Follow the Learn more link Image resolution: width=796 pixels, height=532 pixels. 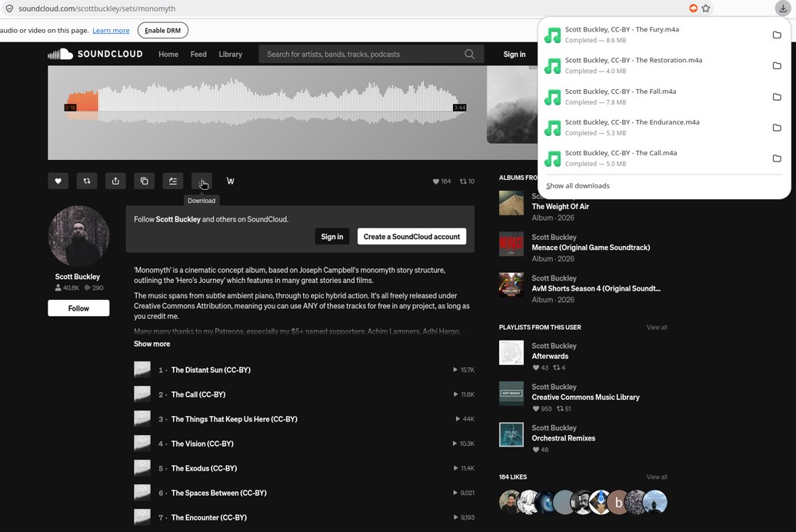click(x=111, y=31)
